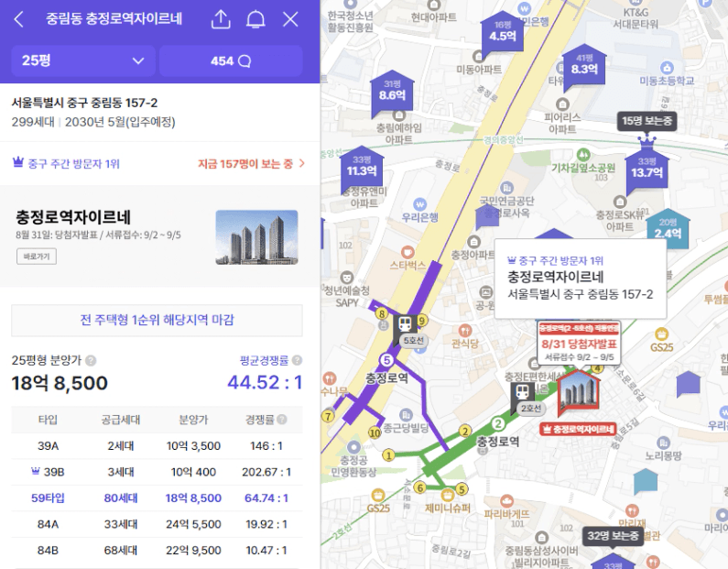
Task: Click GS25 icon near 2호선 label
Action: click(378, 495)
